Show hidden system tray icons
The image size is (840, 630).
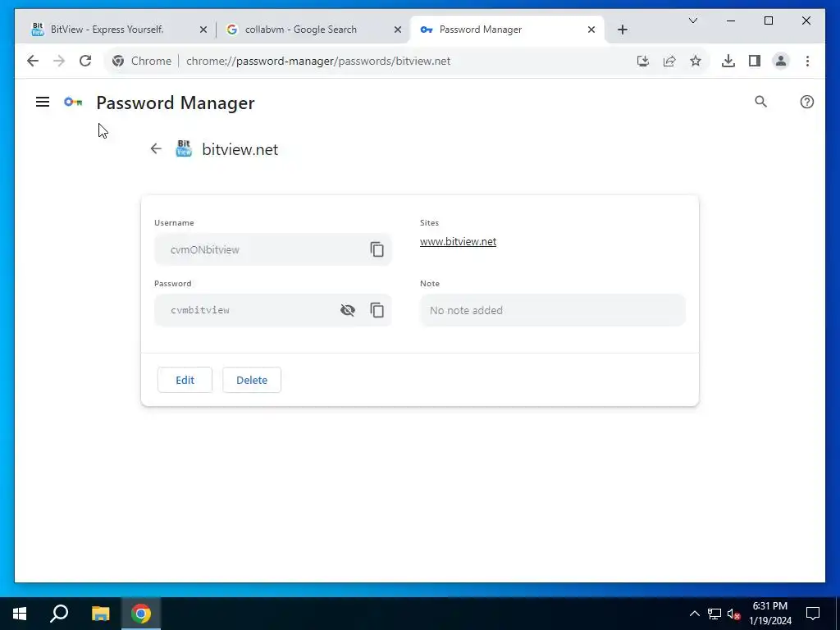point(694,614)
